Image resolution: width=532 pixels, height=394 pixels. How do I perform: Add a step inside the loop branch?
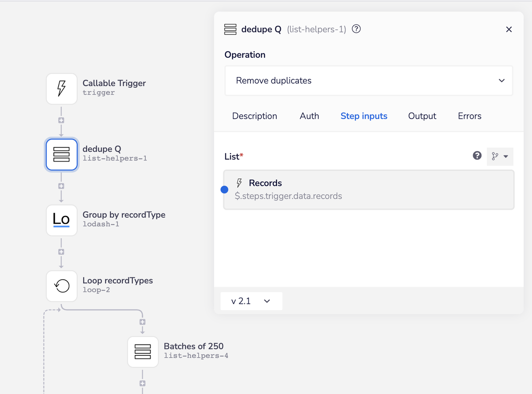pyautogui.click(x=142, y=322)
